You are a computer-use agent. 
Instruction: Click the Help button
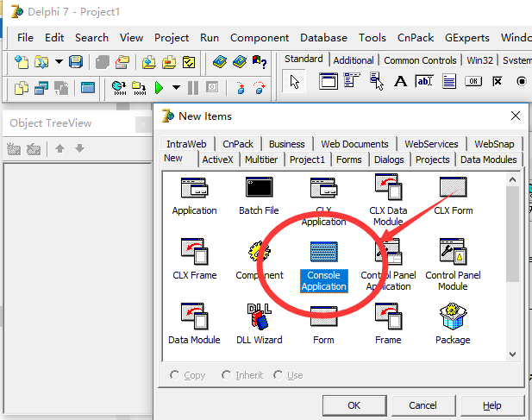coord(492,405)
